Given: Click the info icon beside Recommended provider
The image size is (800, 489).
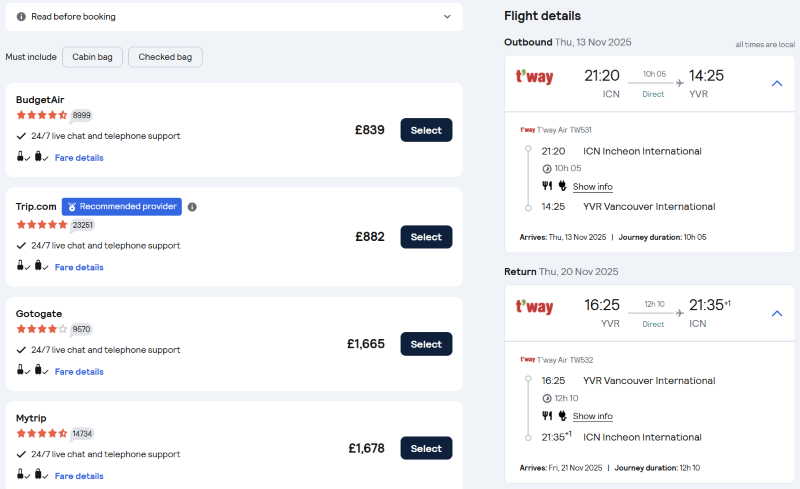Looking at the screenshot, I should [192, 207].
